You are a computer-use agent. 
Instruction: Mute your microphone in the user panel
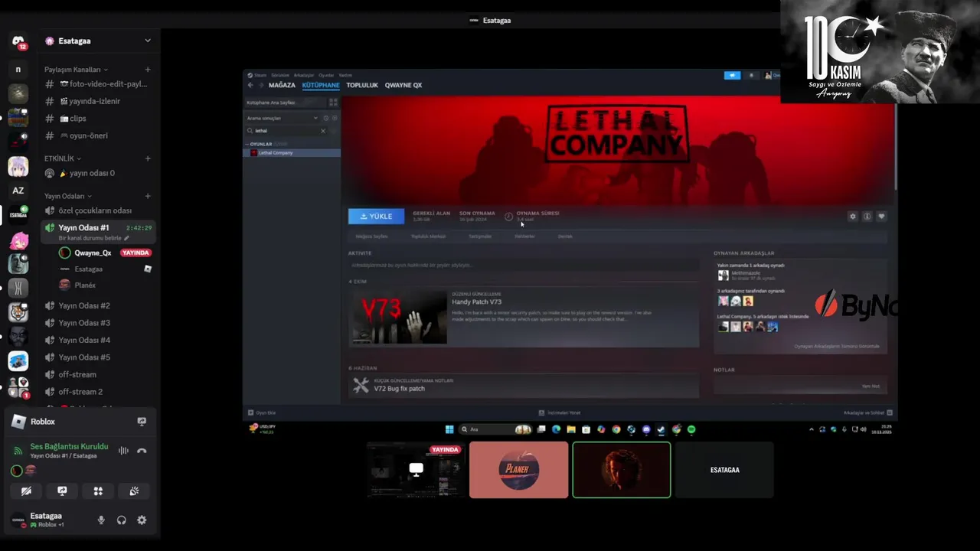click(x=101, y=520)
